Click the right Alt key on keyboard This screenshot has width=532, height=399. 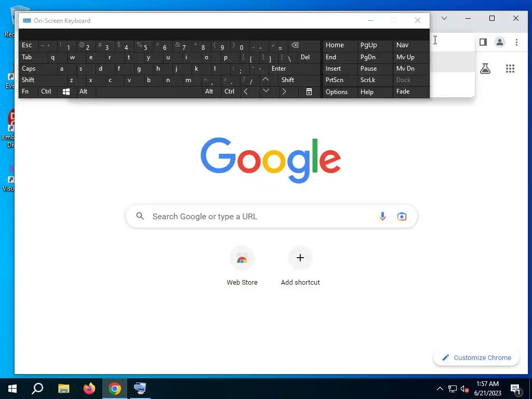[x=211, y=91]
